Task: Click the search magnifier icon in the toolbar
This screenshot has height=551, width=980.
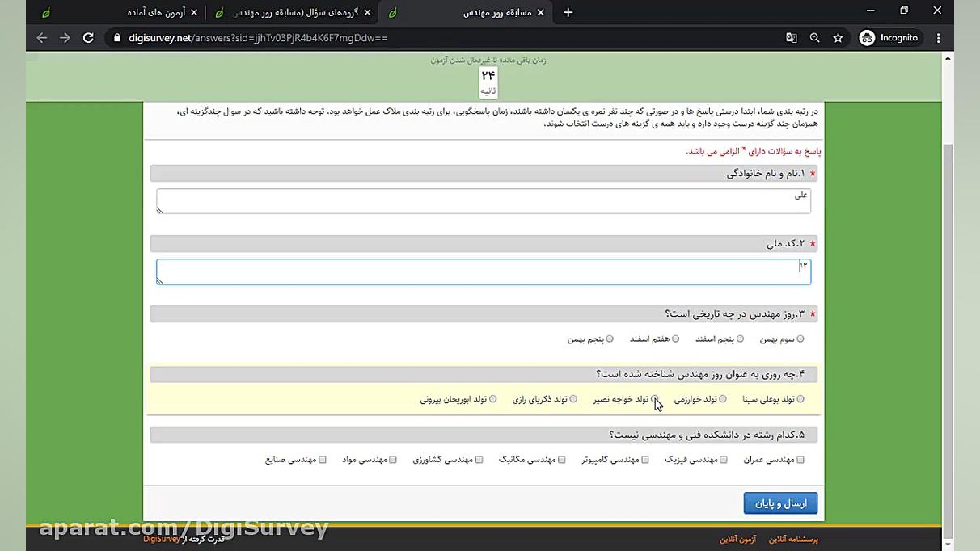Action: click(x=814, y=37)
